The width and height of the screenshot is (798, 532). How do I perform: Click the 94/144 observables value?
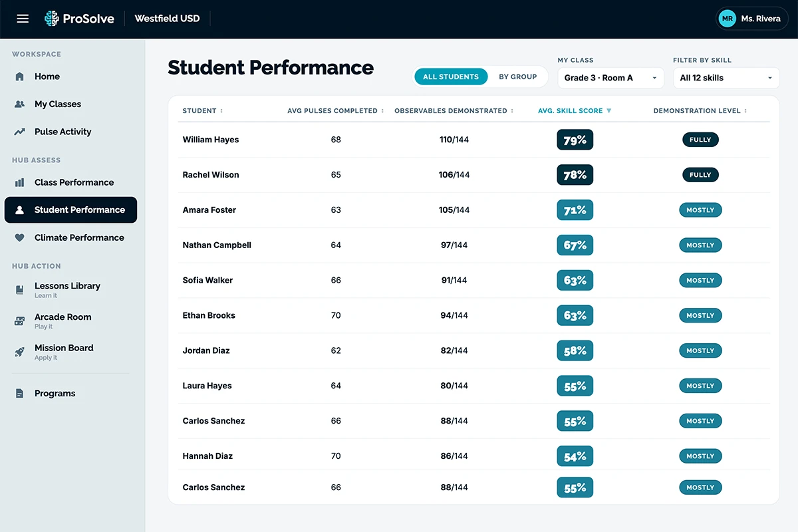click(x=454, y=315)
